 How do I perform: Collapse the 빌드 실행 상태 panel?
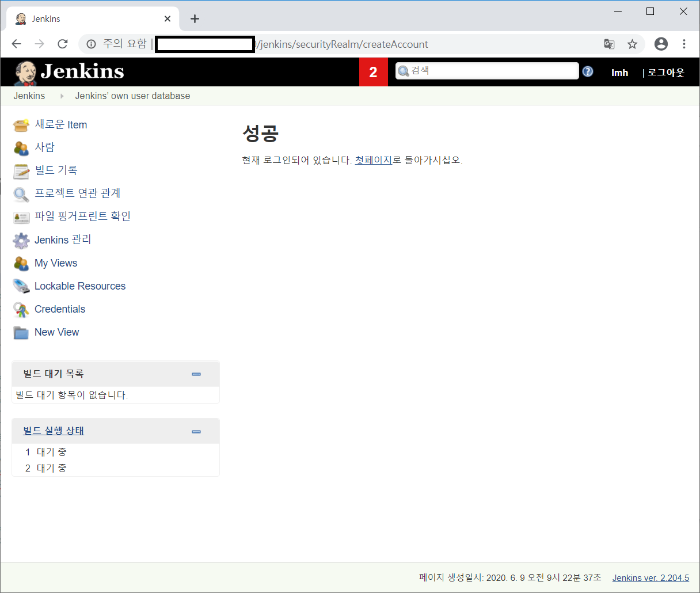tap(196, 432)
